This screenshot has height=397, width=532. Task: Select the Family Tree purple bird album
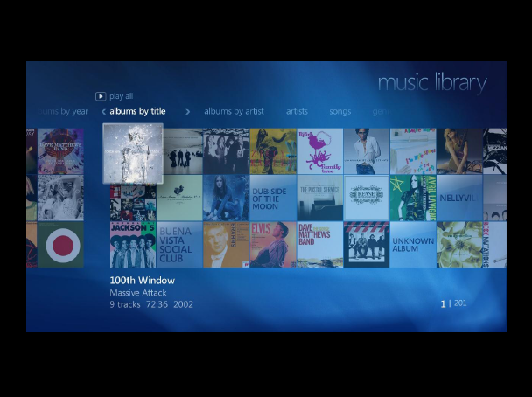pyautogui.click(x=319, y=151)
